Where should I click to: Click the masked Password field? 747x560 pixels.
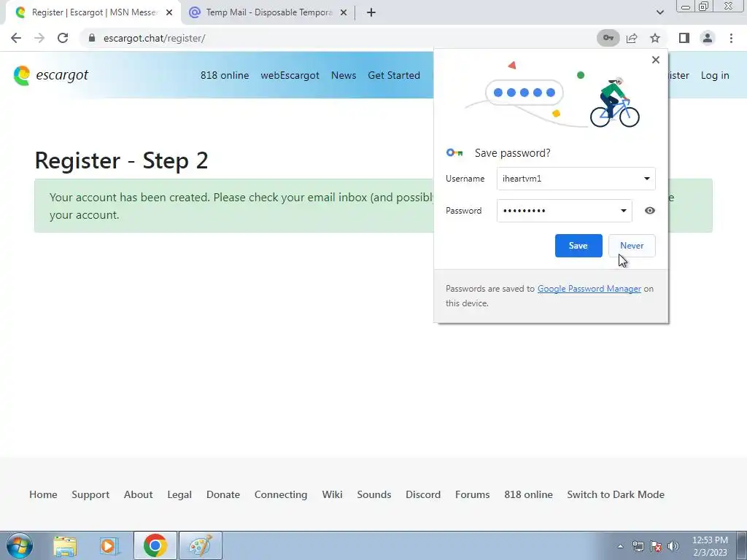click(564, 211)
